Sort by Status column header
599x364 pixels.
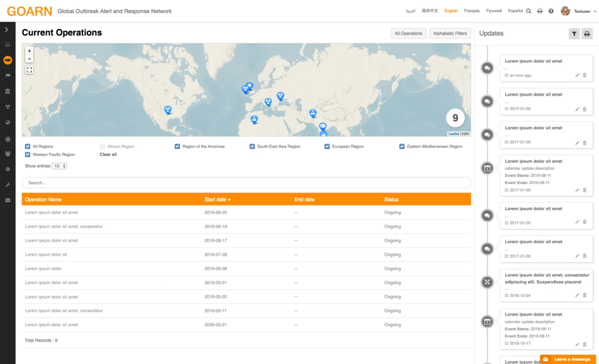coord(391,200)
